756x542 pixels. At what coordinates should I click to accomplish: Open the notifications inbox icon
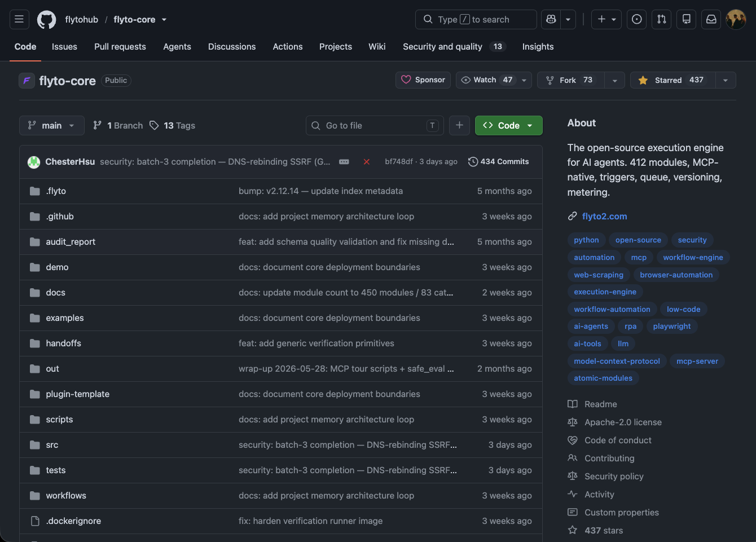pyautogui.click(x=711, y=19)
